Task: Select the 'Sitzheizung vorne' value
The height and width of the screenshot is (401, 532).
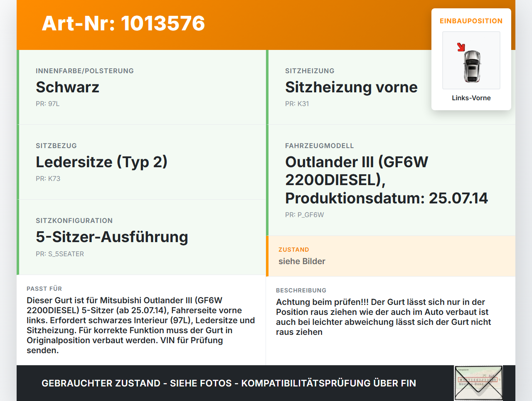Action: [351, 87]
